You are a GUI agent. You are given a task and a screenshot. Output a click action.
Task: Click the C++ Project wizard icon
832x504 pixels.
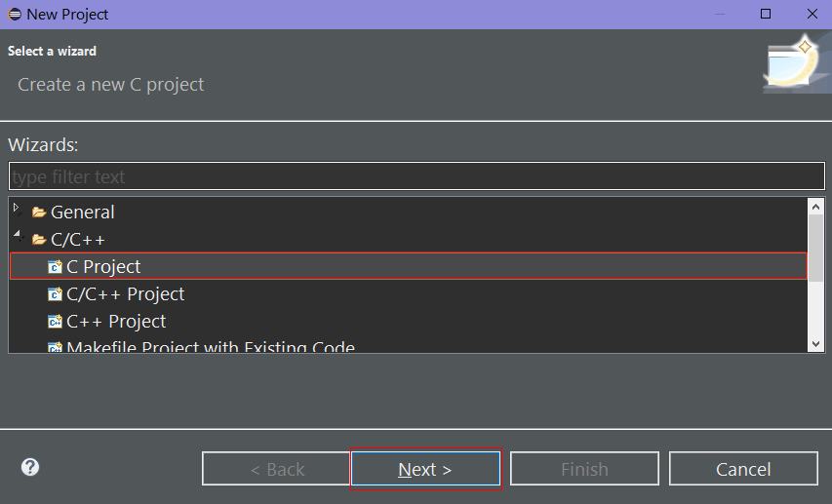point(55,322)
